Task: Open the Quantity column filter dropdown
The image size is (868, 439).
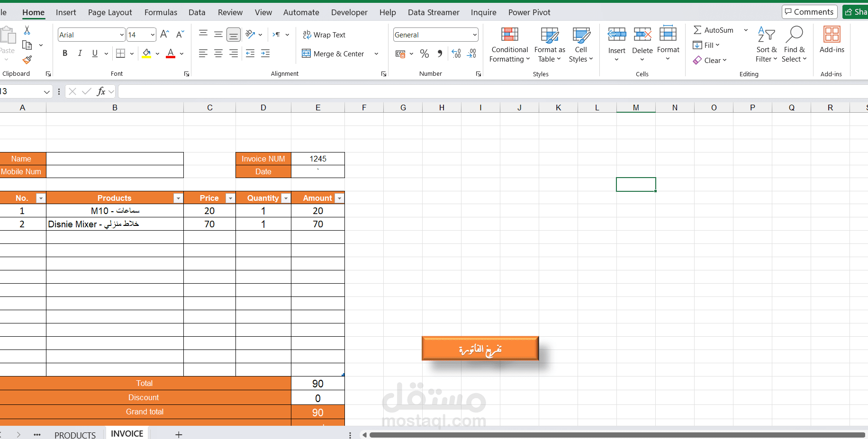Action: coord(286,198)
